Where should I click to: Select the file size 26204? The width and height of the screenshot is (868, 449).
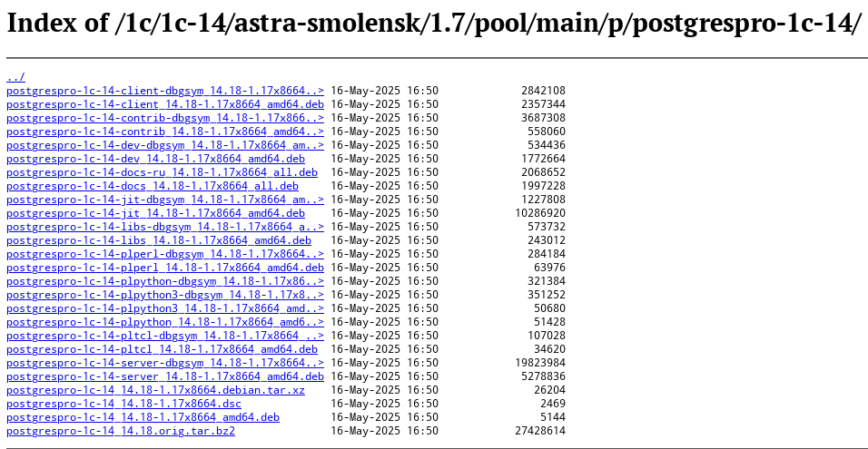click(549, 390)
